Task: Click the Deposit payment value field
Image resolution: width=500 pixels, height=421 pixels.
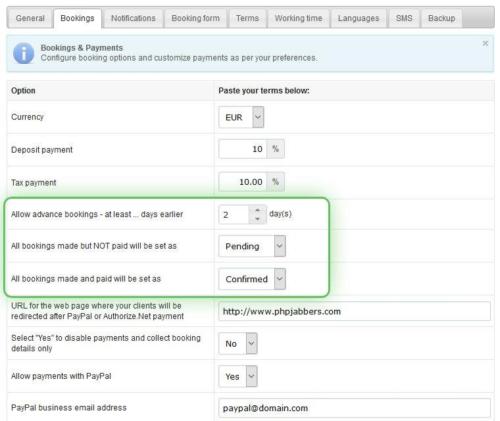Action: point(243,149)
